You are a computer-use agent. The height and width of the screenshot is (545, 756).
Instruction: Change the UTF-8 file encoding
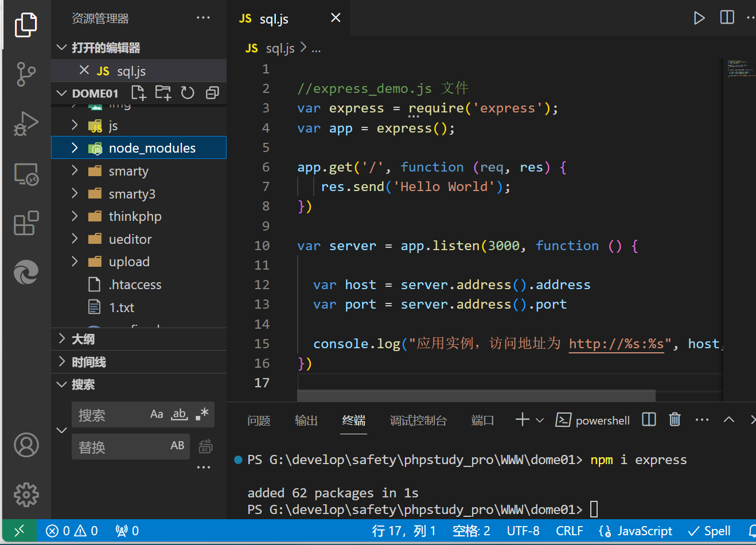click(x=523, y=531)
